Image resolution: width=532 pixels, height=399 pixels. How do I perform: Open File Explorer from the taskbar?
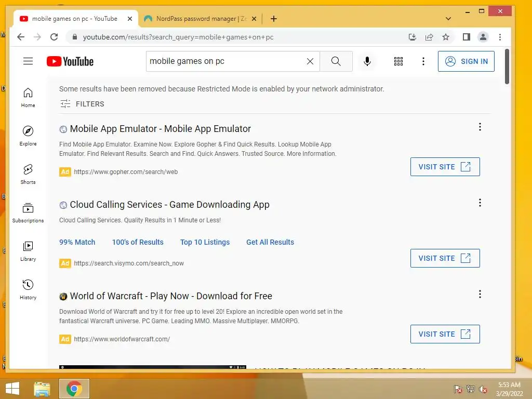point(43,389)
